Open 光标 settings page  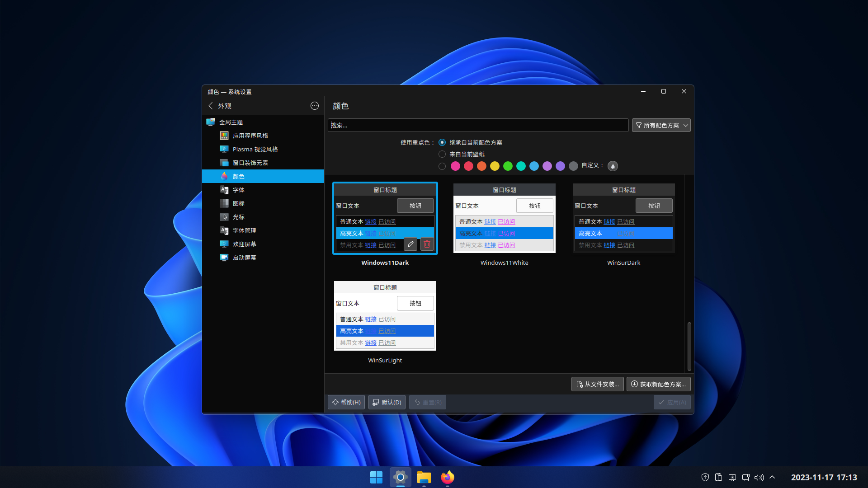coord(263,217)
